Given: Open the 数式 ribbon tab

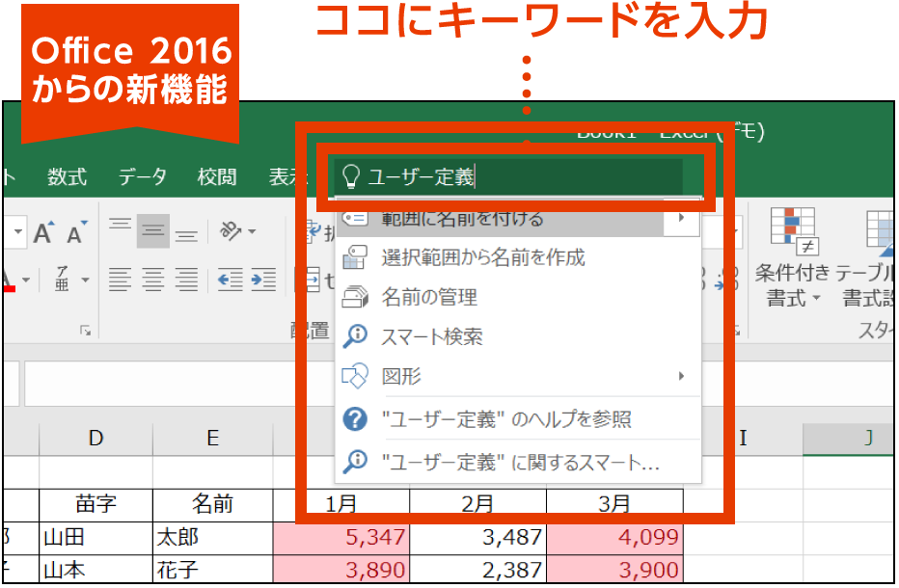Looking at the screenshot, I should 68,177.
